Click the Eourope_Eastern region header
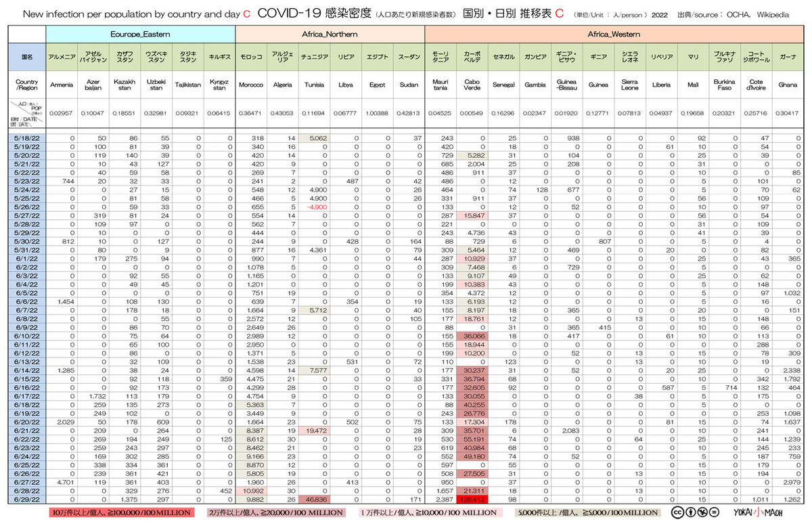 click(x=140, y=32)
